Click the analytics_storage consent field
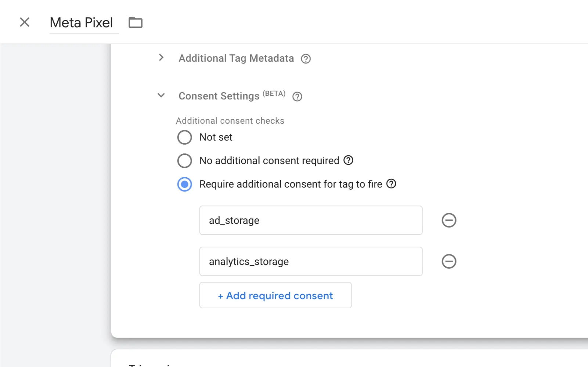The image size is (588, 367). [x=311, y=261]
